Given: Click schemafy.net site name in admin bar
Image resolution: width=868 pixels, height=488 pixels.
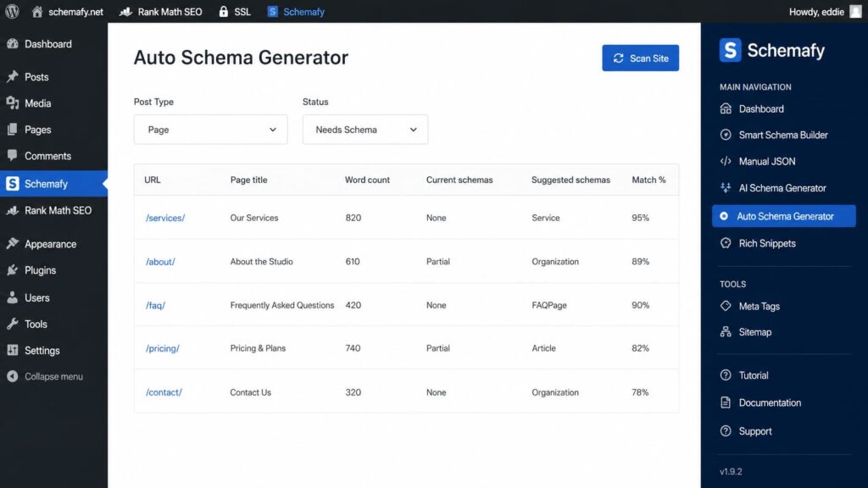Looking at the screenshot, I should pyautogui.click(x=75, y=12).
